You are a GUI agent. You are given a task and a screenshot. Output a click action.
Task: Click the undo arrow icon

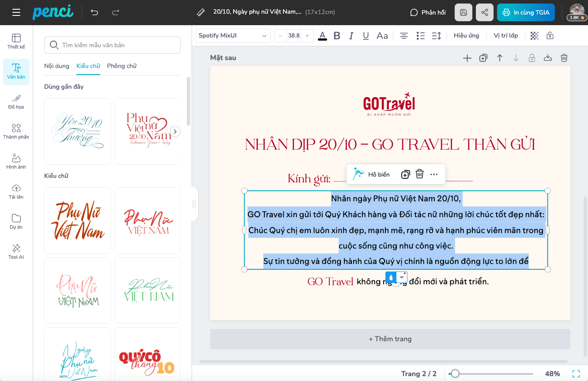coord(94,12)
